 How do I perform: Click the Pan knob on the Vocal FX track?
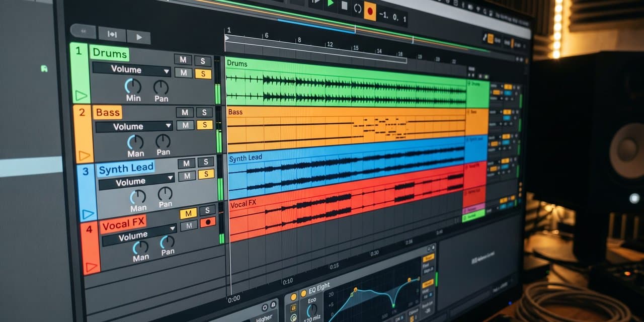click(168, 243)
